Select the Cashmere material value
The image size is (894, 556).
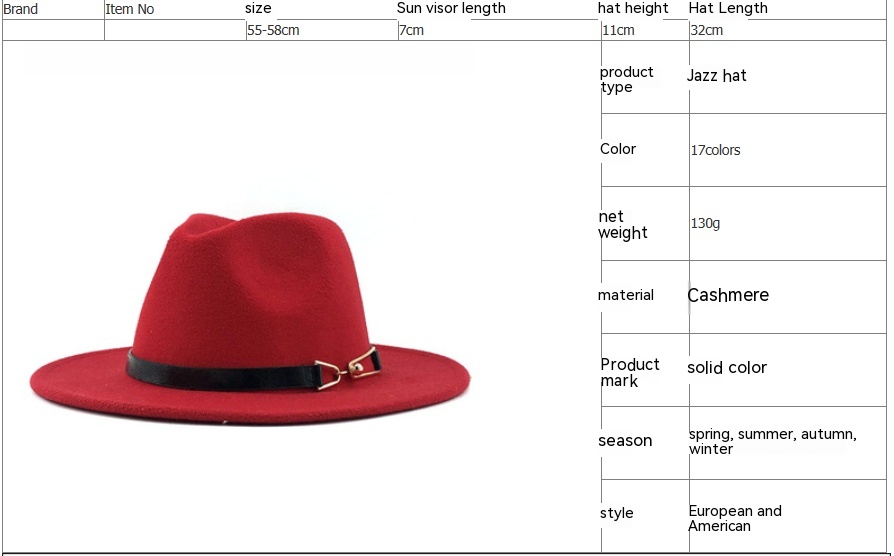click(728, 295)
